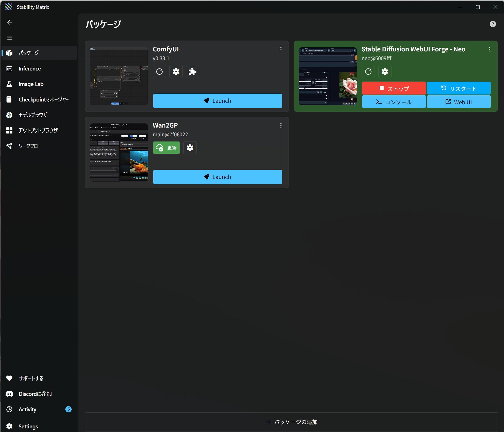Open ComfyUI launch options gear
This screenshot has width=504, height=432.
(x=176, y=72)
